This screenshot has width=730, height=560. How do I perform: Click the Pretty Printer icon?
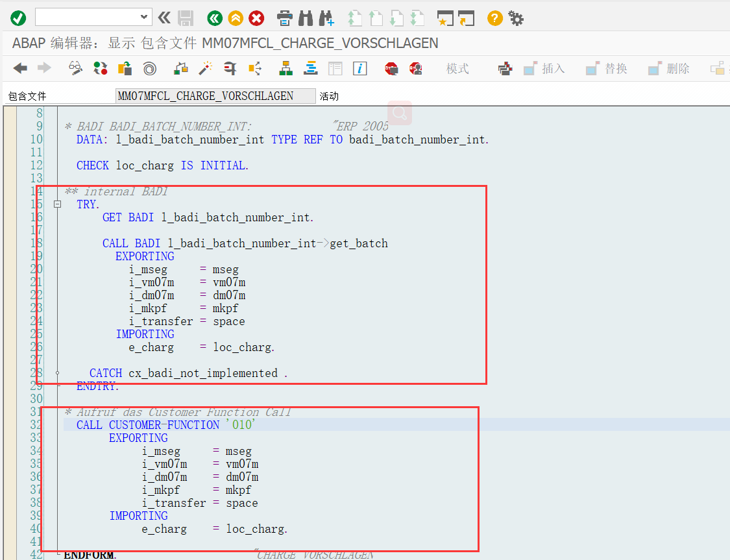(x=505, y=68)
